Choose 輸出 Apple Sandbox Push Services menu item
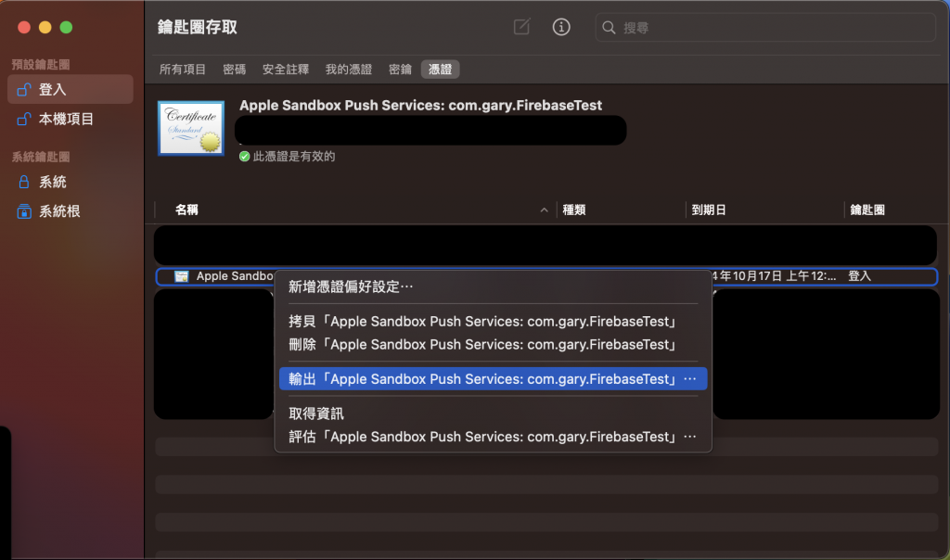 pyautogui.click(x=494, y=379)
